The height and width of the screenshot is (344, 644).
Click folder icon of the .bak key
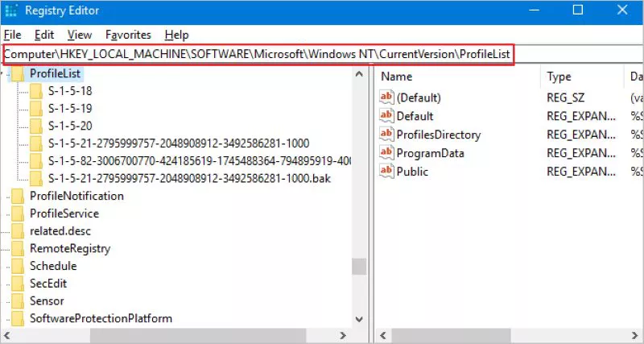click(x=36, y=179)
